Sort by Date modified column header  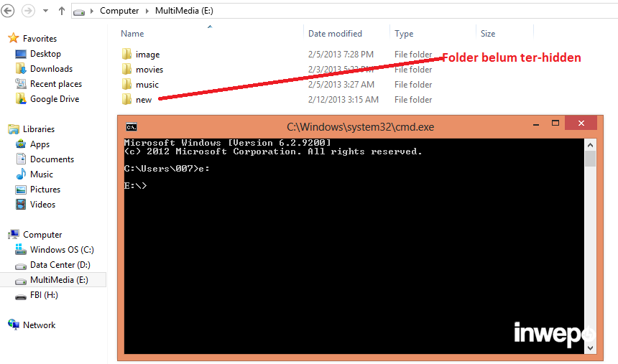[x=335, y=34]
